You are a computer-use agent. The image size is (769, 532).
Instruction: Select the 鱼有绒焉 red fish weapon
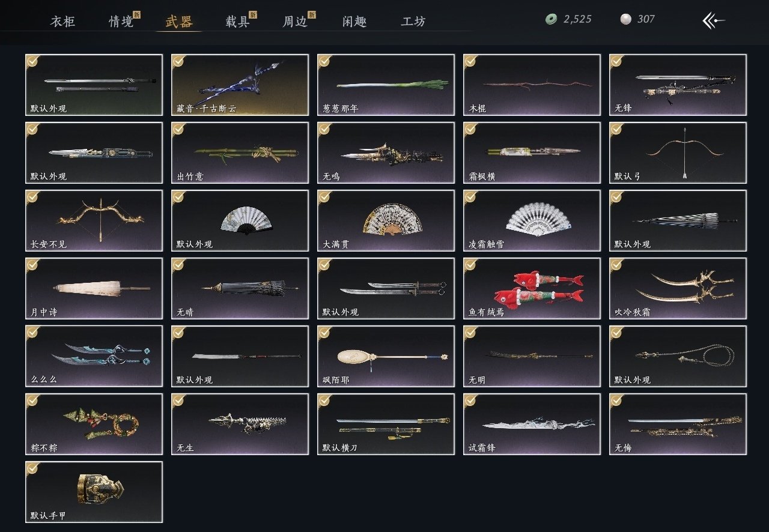[532, 288]
